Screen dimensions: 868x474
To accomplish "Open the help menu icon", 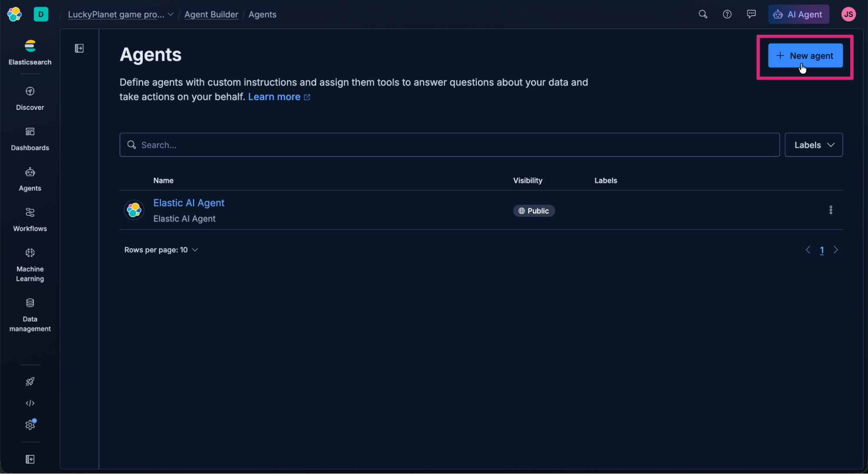I will (727, 14).
